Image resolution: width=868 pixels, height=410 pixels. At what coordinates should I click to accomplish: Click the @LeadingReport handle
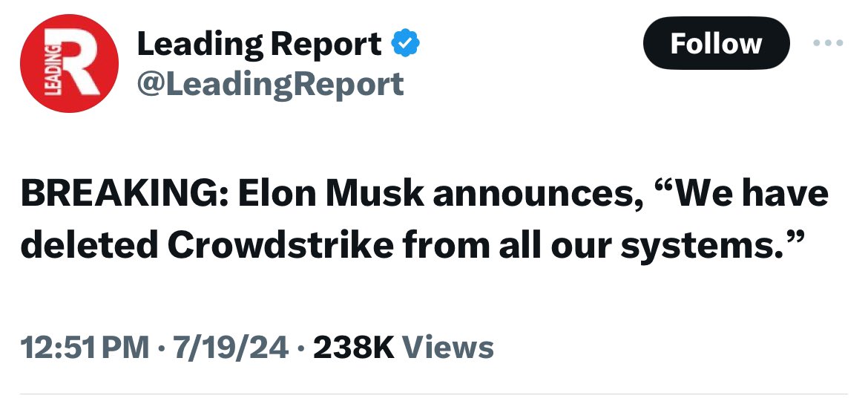point(270,83)
